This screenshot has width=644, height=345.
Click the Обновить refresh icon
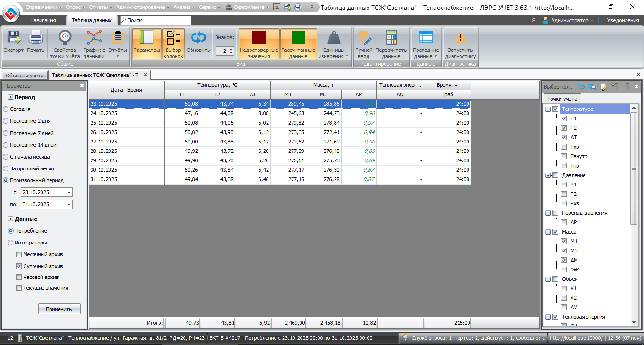click(198, 38)
